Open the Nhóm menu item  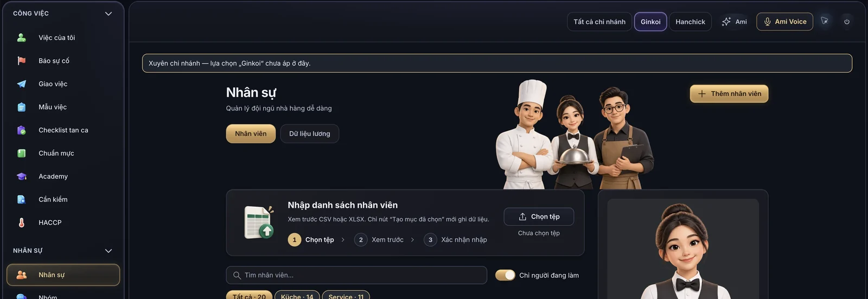pos(63,296)
